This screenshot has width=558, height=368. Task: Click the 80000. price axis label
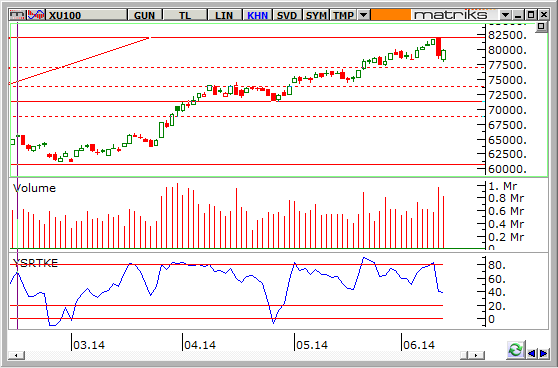[x=508, y=50]
